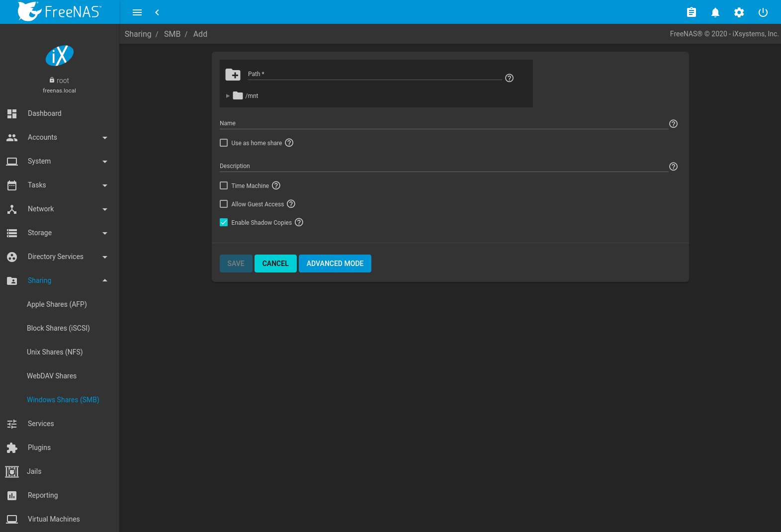Click the create new folder icon

[233, 75]
